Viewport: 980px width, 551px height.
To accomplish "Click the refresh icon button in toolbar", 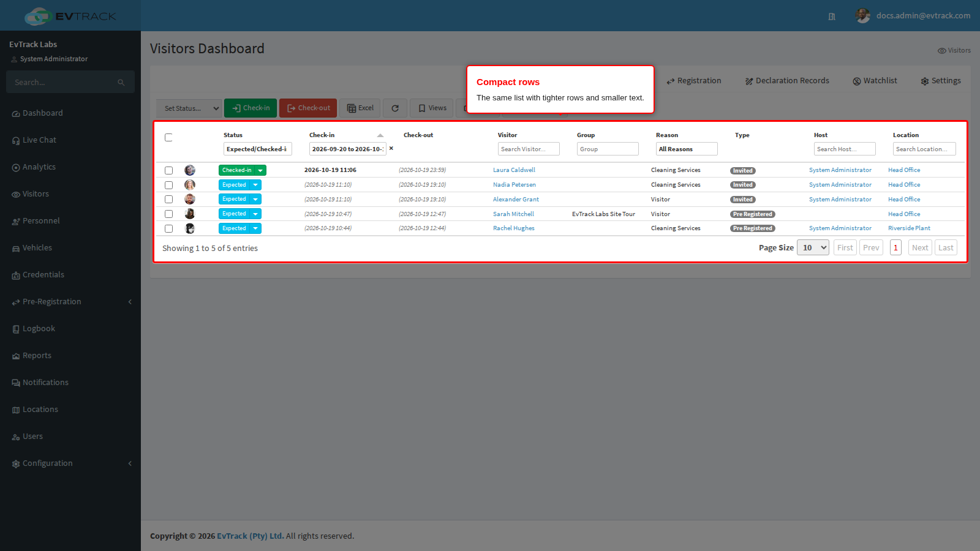I will point(395,108).
